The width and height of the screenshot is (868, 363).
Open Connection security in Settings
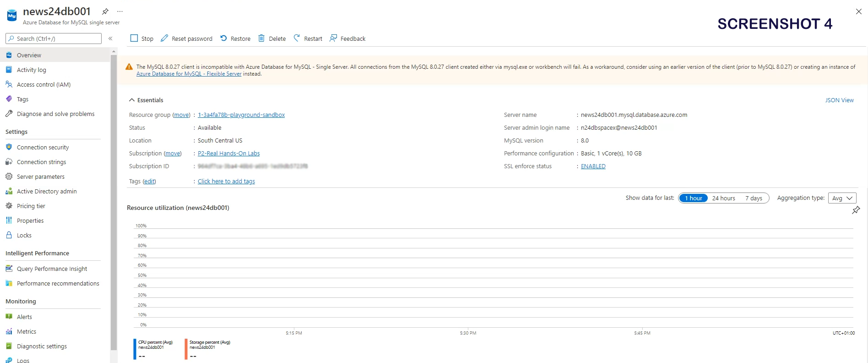[x=43, y=147]
